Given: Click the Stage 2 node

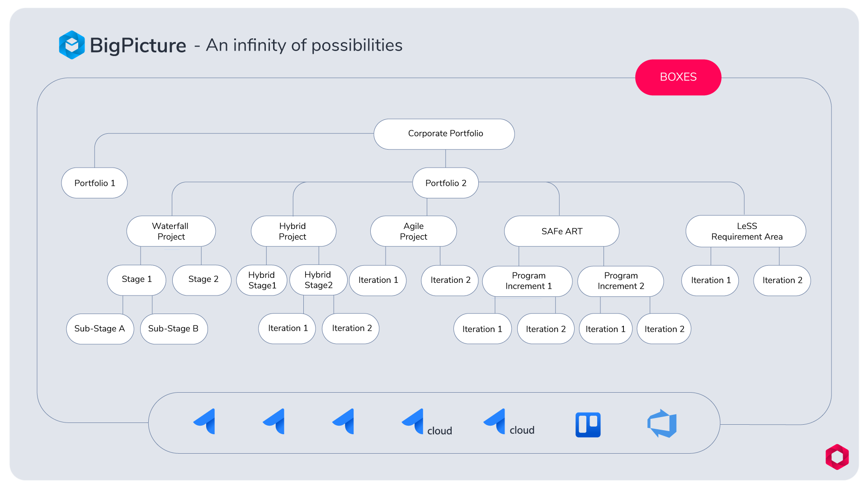Looking at the screenshot, I should point(202,280).
